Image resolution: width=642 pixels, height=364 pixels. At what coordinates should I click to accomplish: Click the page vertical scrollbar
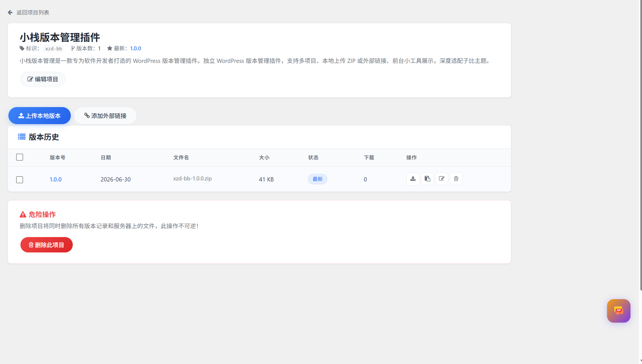[x=641, y=145]
